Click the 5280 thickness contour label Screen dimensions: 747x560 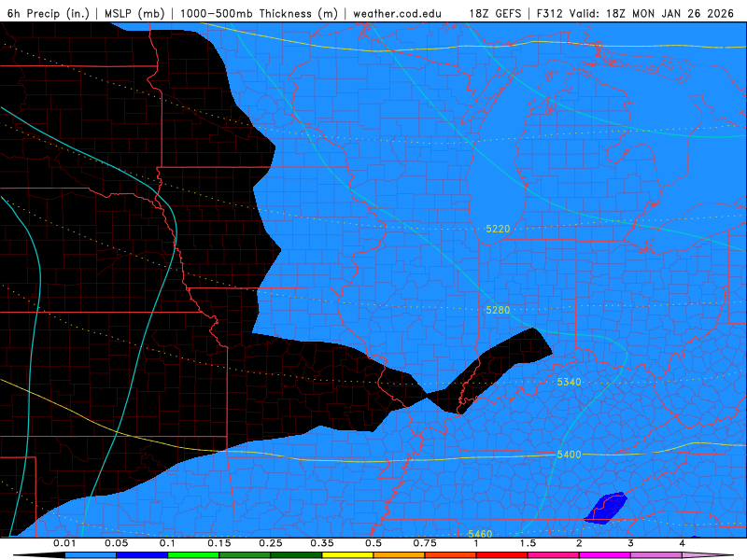click(x=498, y=310)
